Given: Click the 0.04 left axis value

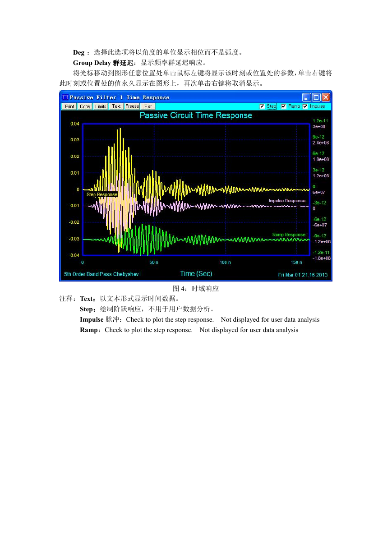Looking at the screenshot, I should tap(75, 124).
